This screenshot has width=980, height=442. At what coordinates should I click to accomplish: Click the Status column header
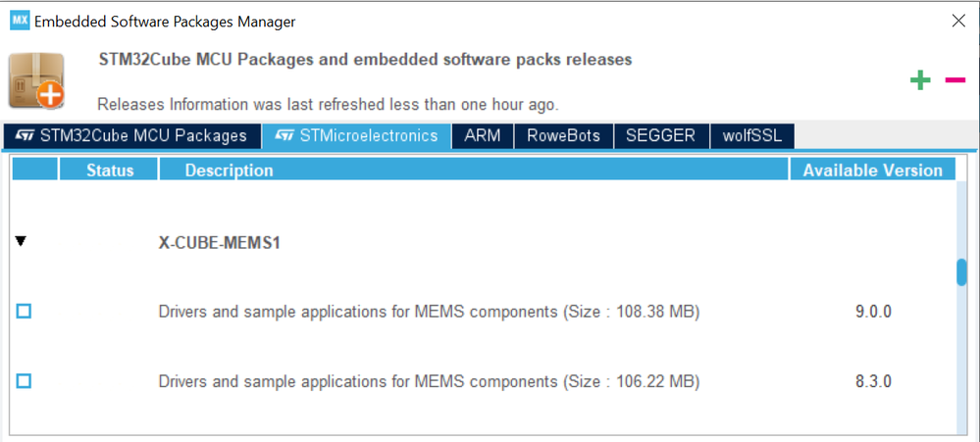(x=109, y=171)
